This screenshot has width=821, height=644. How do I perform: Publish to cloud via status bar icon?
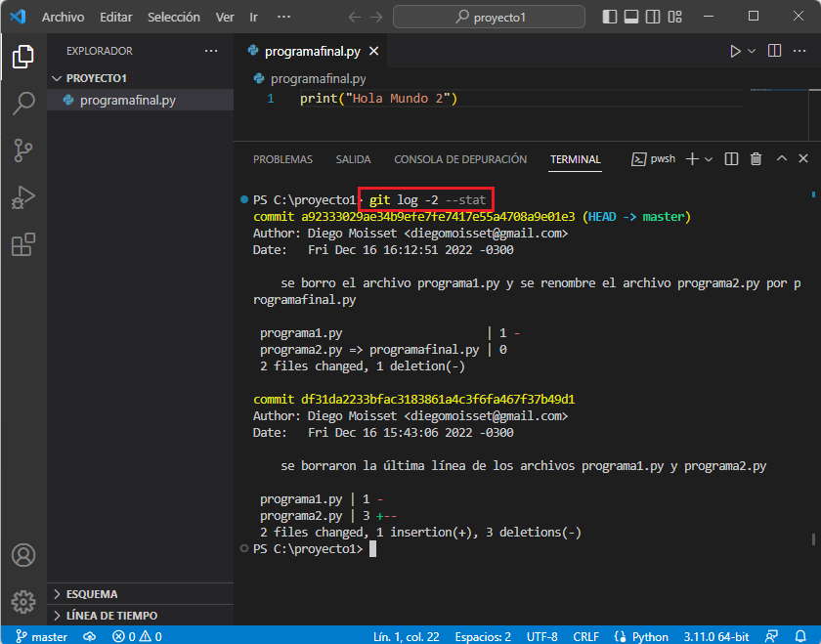(x=90, y=636)
